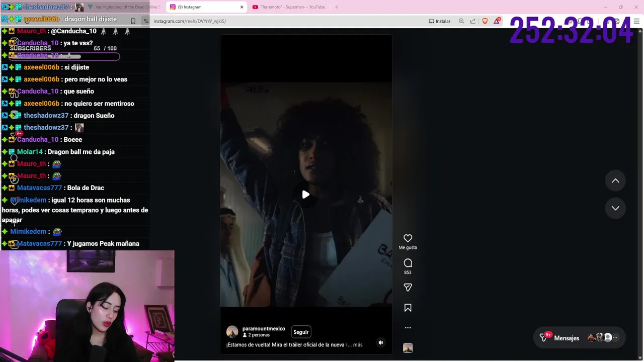Switch to the Instagram browser tab
Image resolution: width=644 pixels, height=362 pixels.
(206, 7)
